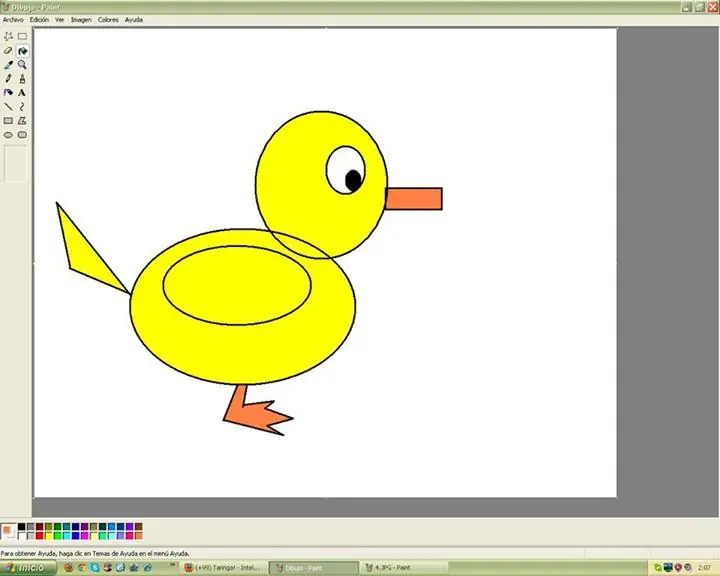The height and width of the screenshot is (576, 720).
Task: Choose the Polygon shape tool
Action: tap(22, 121)
